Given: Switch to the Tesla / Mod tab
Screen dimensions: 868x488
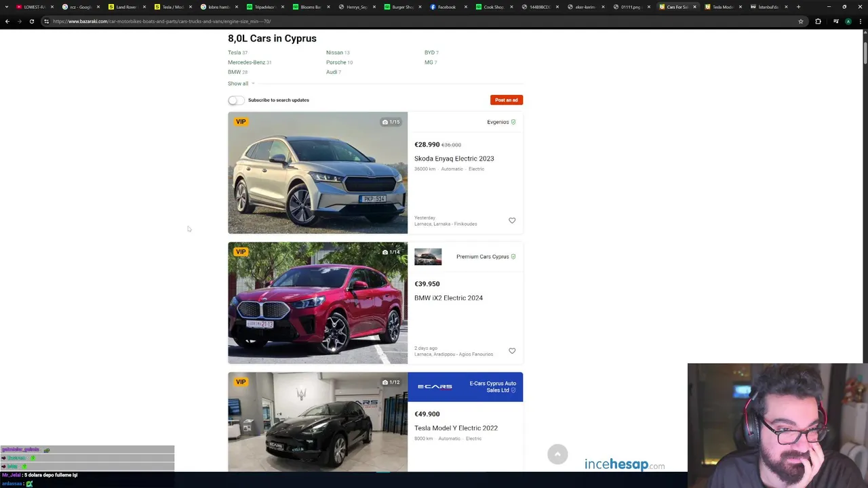Looking at the screenshot, I should [172, 7].
